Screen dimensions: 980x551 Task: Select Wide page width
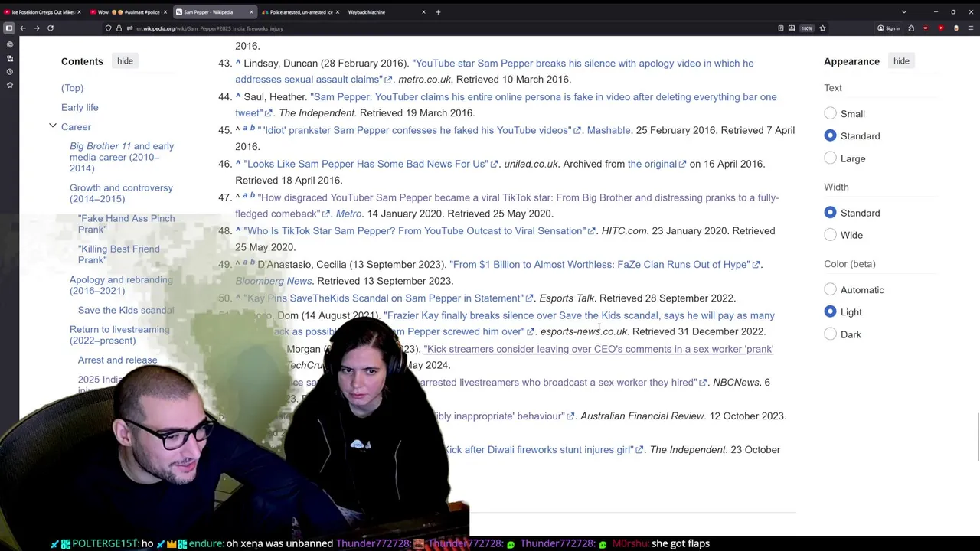pyautogui.click(x=830, y=235)
